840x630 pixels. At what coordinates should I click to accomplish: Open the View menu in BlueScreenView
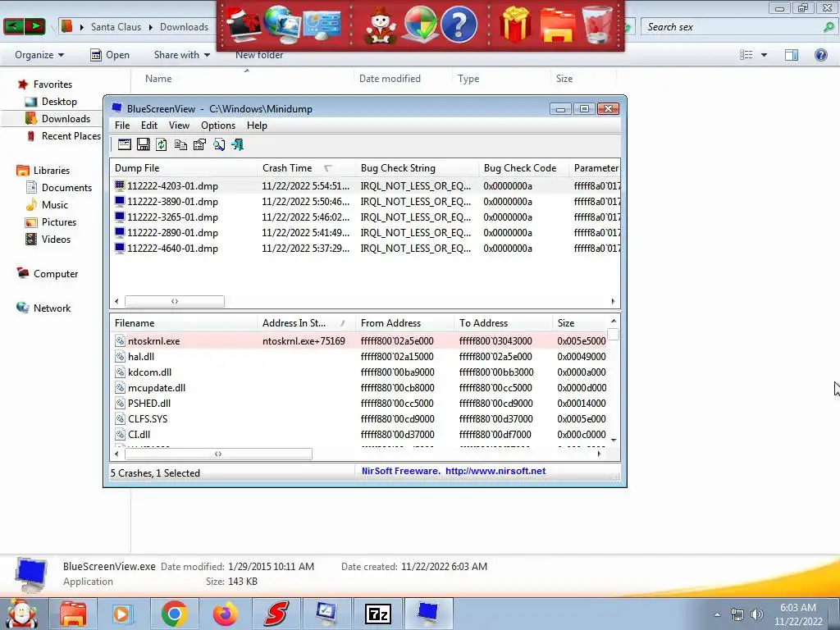tap(179, 126)
